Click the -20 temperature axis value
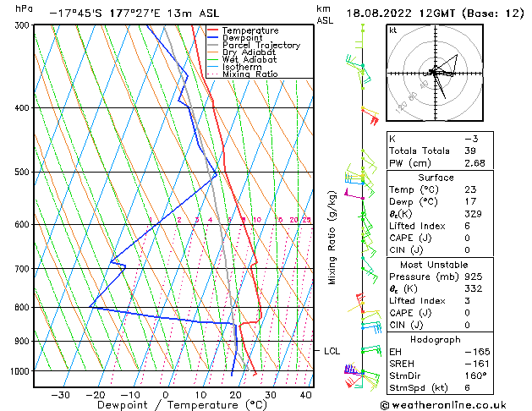 (96, 395)
